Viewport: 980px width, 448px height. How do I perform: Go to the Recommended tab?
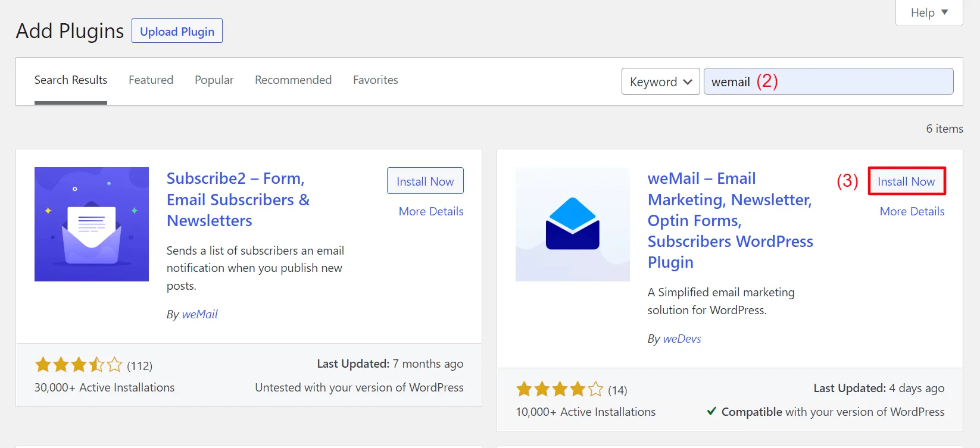[293, 80]
